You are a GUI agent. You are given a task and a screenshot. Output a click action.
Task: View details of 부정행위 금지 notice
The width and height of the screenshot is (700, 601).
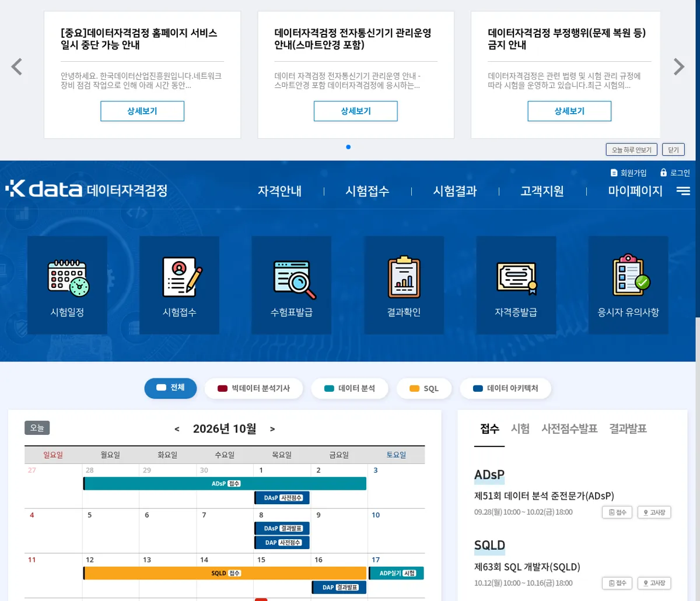569,111
